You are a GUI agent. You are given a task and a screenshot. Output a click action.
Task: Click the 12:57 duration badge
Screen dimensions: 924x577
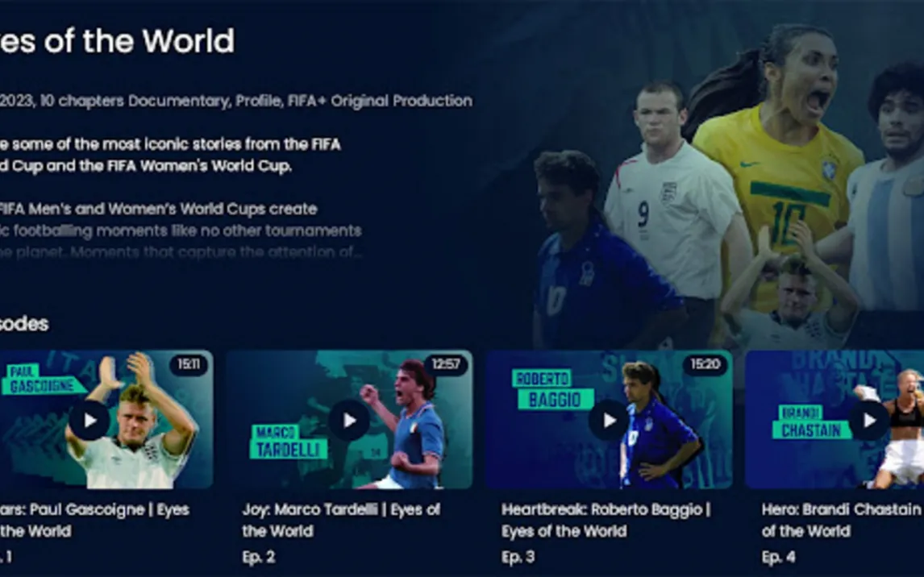pyautogui.click(x=446, y=364)
